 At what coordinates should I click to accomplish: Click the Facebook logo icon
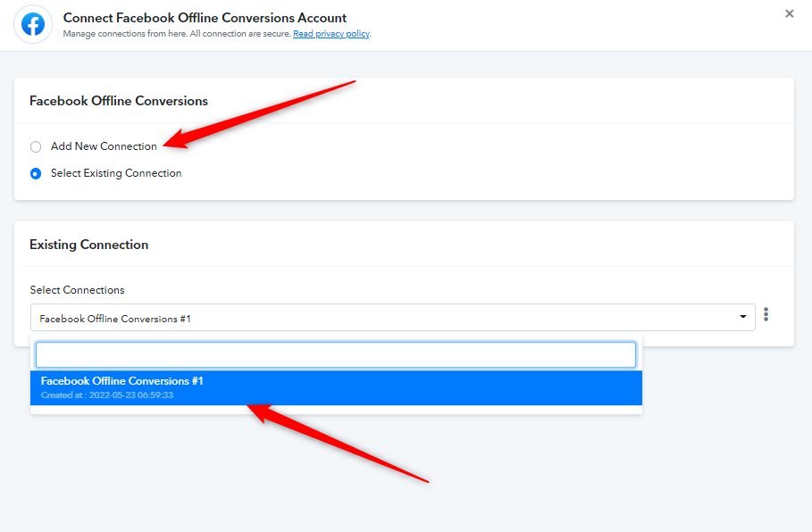[33, 24]
